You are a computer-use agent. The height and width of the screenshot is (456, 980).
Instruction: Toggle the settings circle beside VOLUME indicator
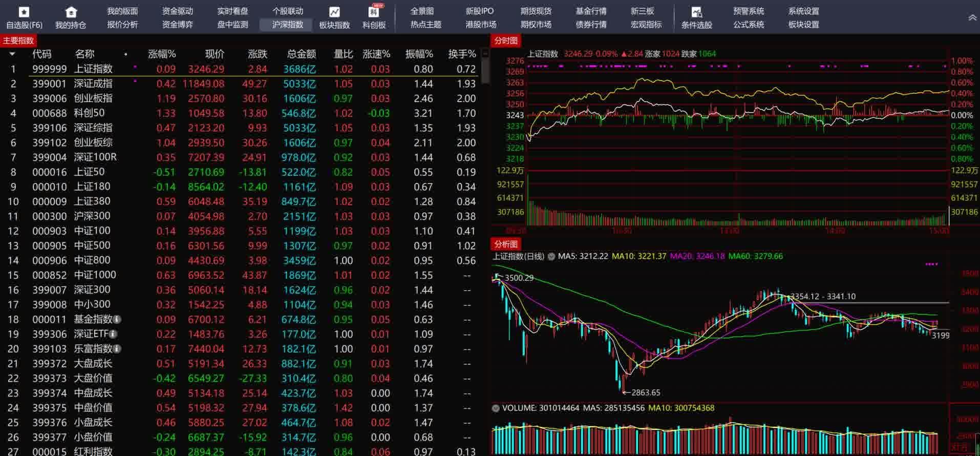click(x=496, y=408)
